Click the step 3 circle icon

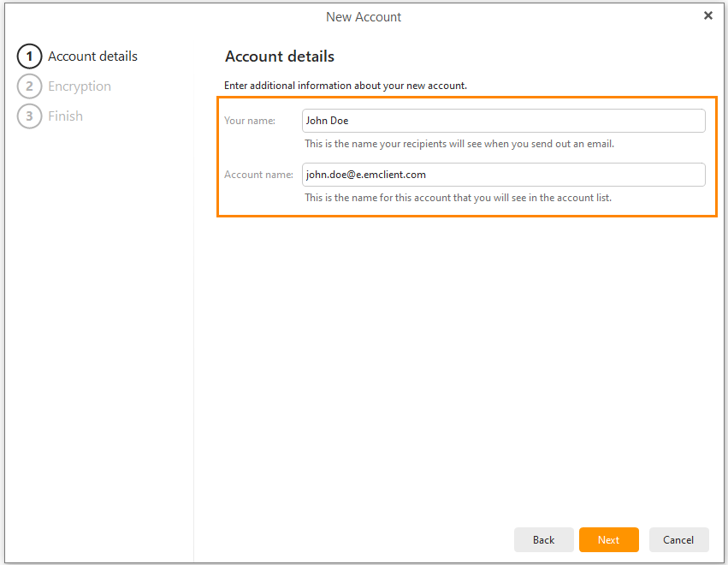coord(29,116)
